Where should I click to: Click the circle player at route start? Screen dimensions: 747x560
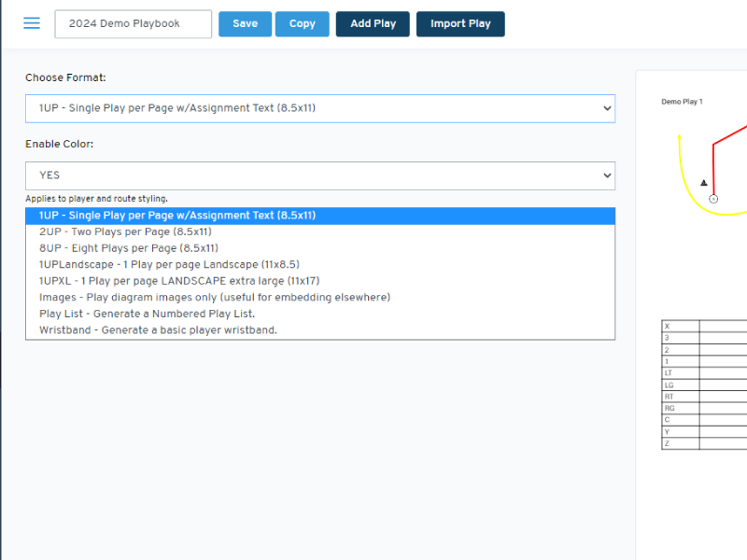click(713, 199)
